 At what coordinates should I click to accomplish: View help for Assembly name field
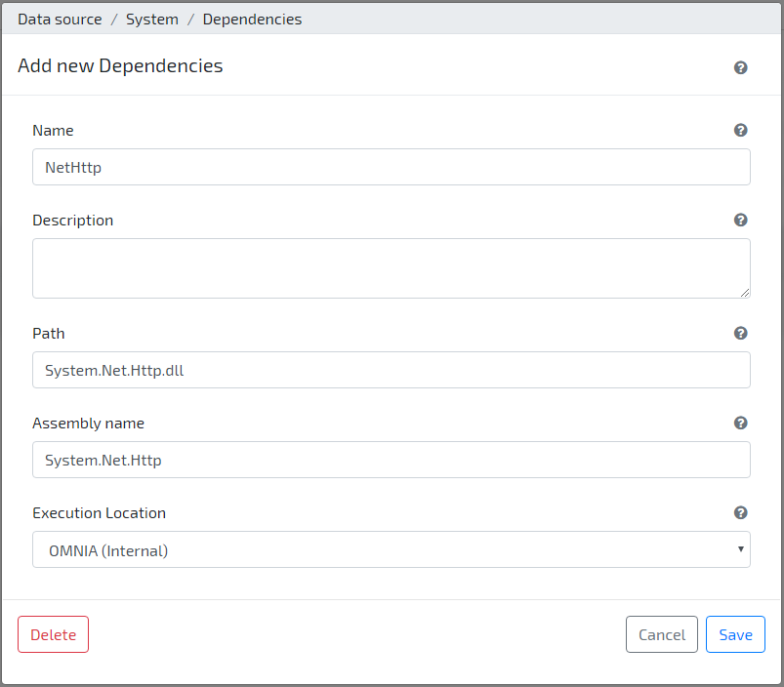(x=740, y=423)
